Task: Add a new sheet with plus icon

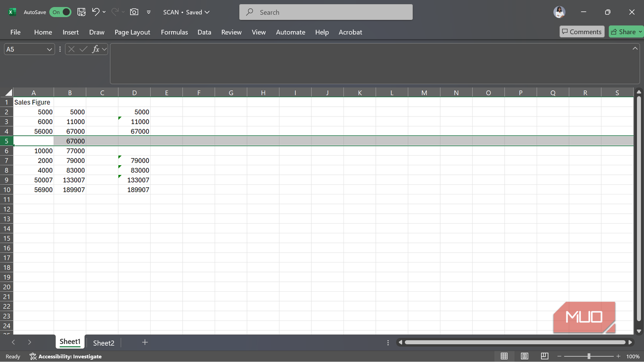Action: click(145, 342)
